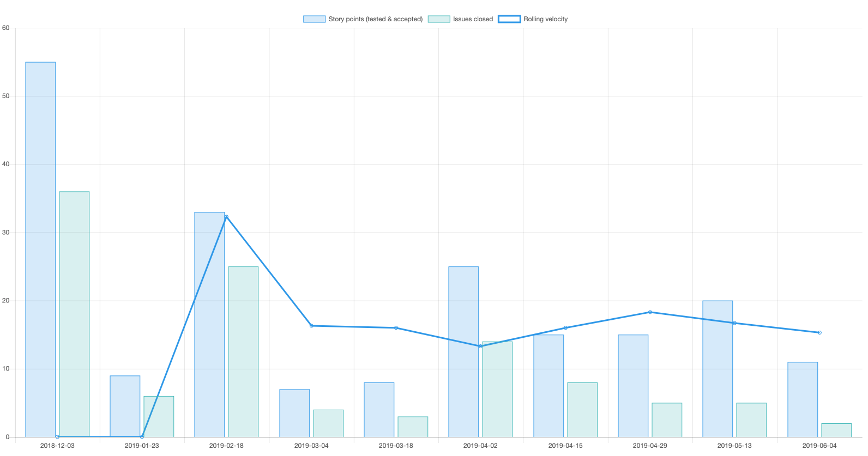The image size is (868, 456).
Task: Click the rolling velocity point at 2019-03-04
Action: [311, 326]
